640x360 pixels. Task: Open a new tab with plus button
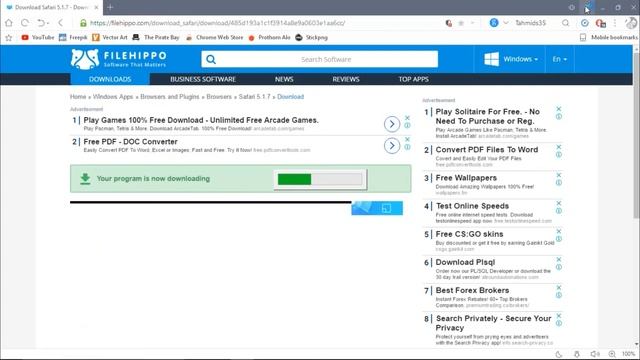[x=110, y=7]
